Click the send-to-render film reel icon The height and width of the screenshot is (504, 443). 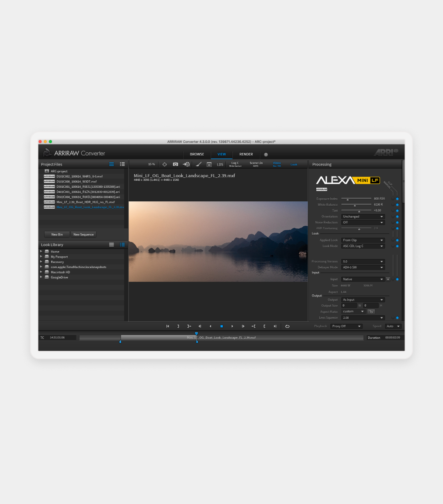pyautogui.click(x=187, y=164)
